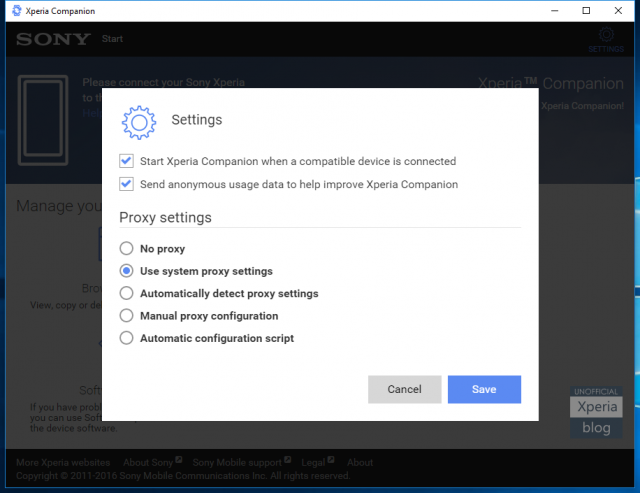This screenshot has height=493, width=640.
Task: Click the blue Settings gear icon in dialog
Action: [x=139, y=122]
